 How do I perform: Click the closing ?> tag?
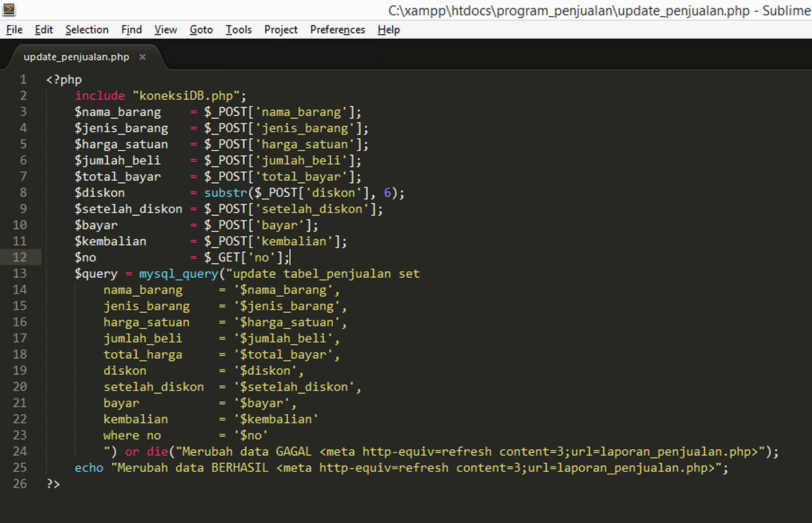tap(53, 484)
